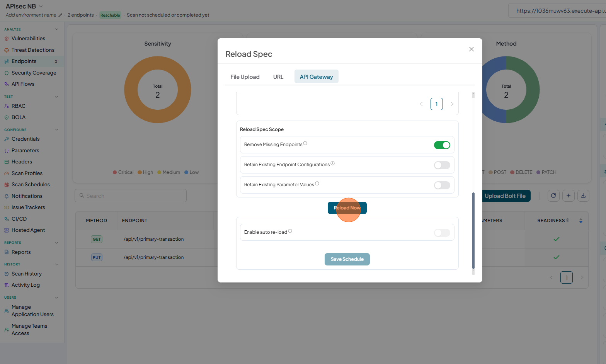Image resolution: width=606 pixels, height=364 pixels.
Task: Click the endpoints Search field
Action: coord(131,196)
